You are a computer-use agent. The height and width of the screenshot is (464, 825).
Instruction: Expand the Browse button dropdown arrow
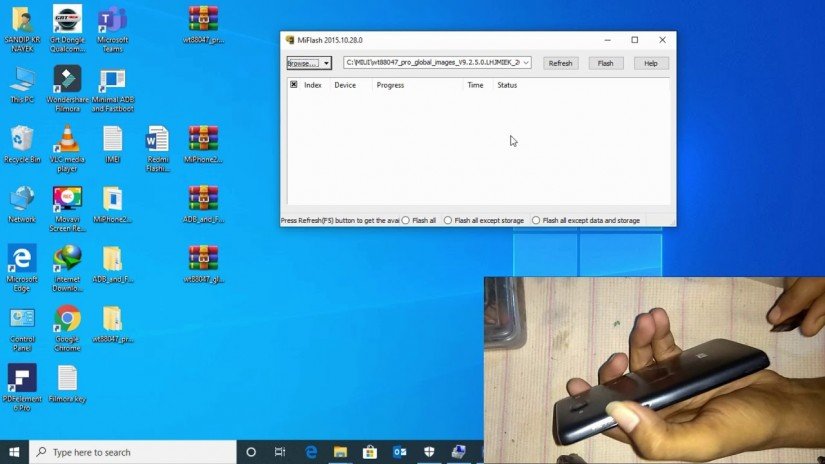[x=326, y=63]
